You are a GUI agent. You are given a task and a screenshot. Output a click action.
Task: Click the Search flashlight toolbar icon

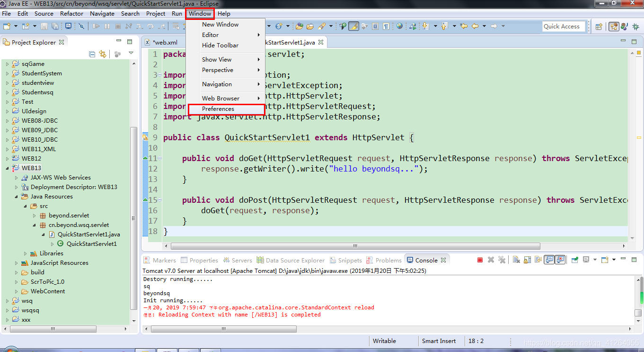322,26
